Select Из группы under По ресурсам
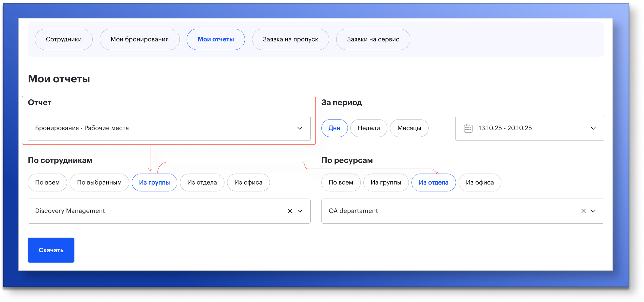 (386, 182)
